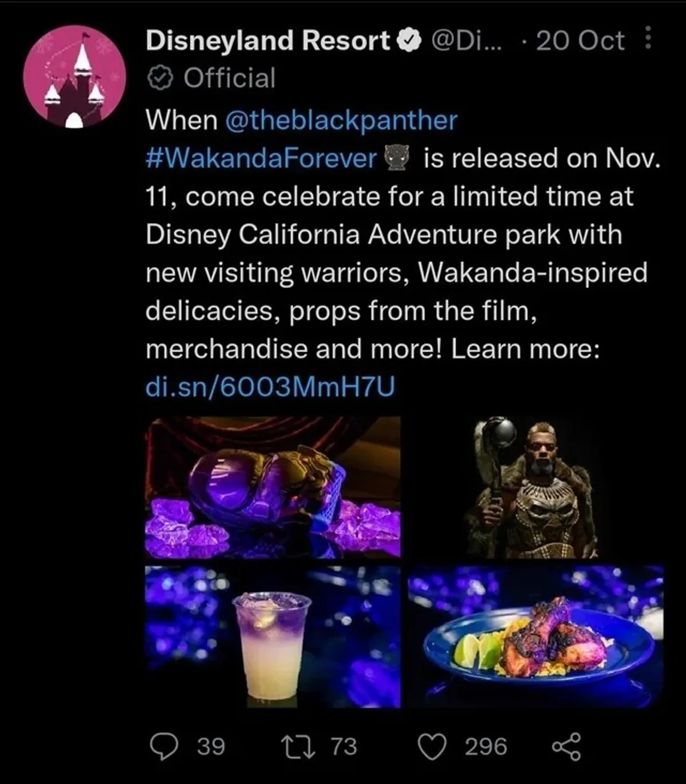View the chicken plate food photo
686x784 pixels.
pyautogui.click(x=536, y=636)
